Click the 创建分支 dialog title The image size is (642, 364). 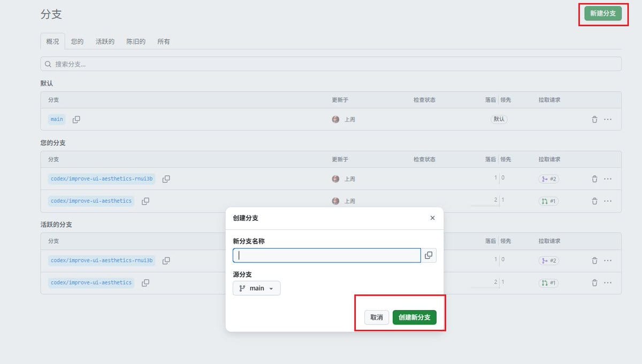tap(246, 218)
